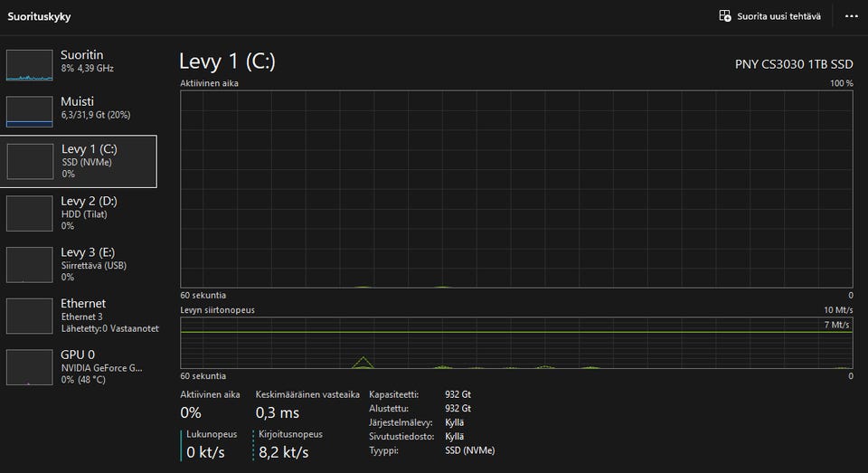Click the 0,3 ms response time value

coord(278,412)
